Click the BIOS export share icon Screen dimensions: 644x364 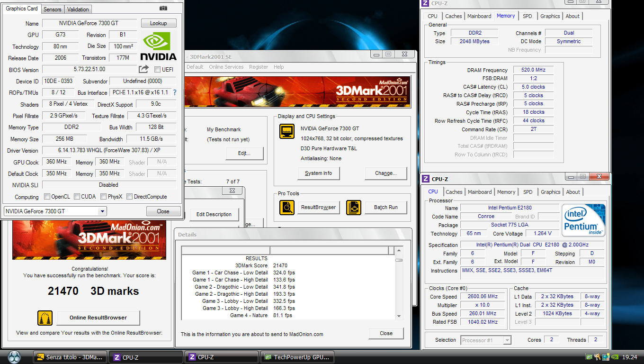pos(144,69)
